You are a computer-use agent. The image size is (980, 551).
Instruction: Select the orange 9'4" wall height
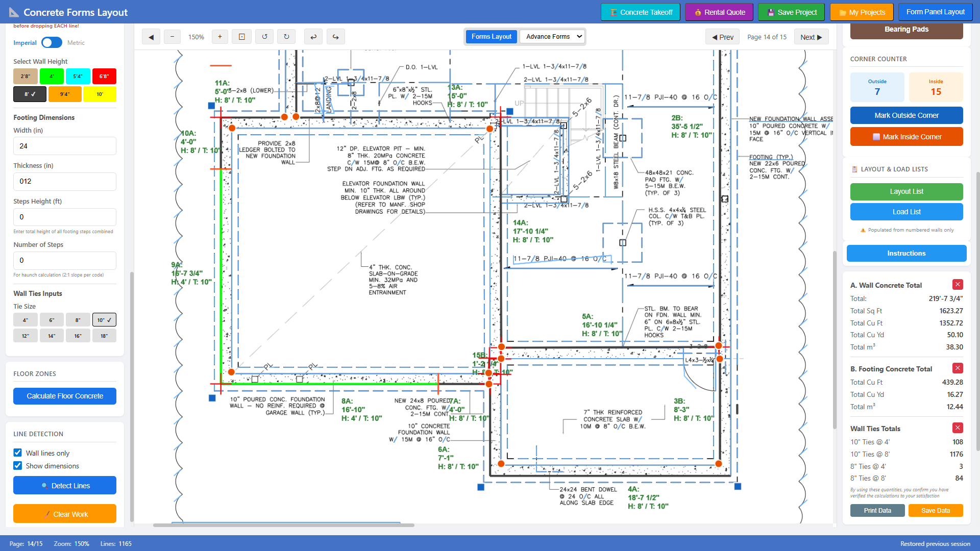65,94
